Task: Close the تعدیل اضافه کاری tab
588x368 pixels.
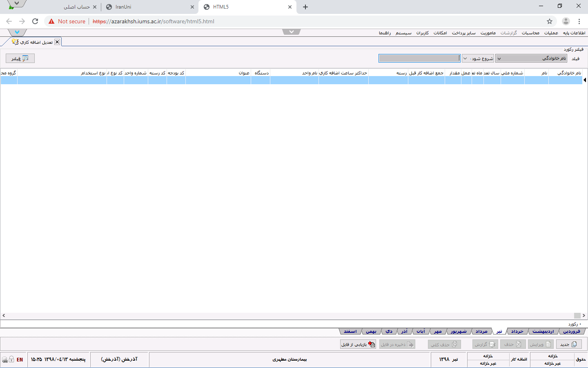Action: point(57,42)
